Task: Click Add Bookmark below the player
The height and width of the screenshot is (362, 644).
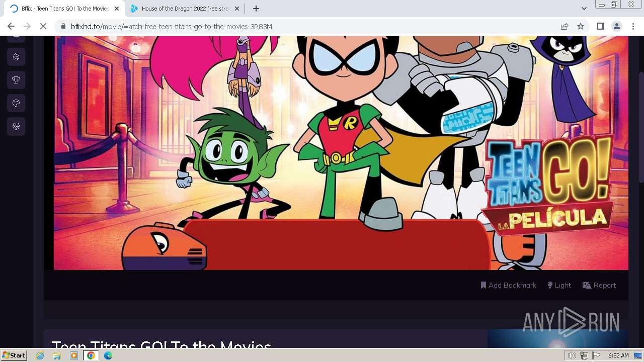Action: click(x=509, y=285)
